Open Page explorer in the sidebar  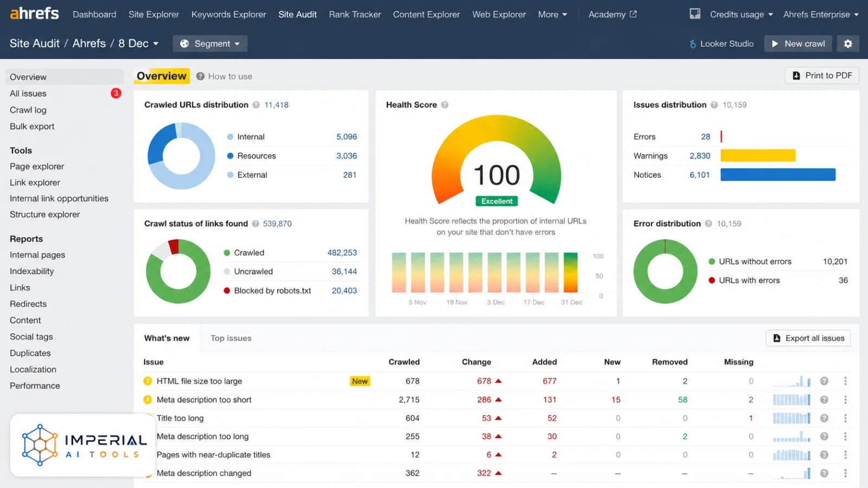(37, 166)
